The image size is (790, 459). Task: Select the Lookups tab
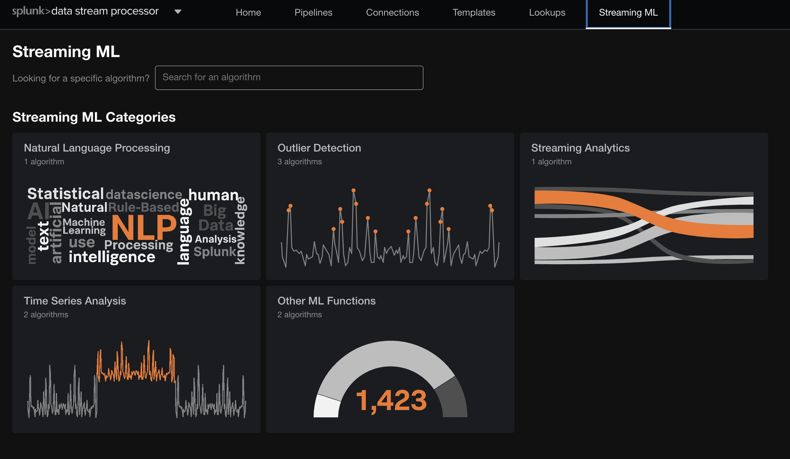click(547, 13)
